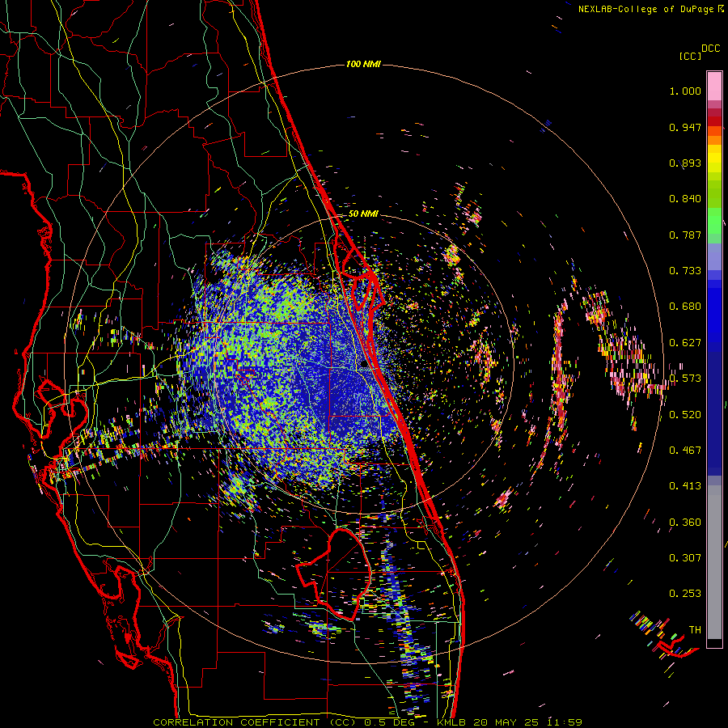Click the pink segment of the color bar
The height and width of the screenshot is (728, 728).
point(714,86)
